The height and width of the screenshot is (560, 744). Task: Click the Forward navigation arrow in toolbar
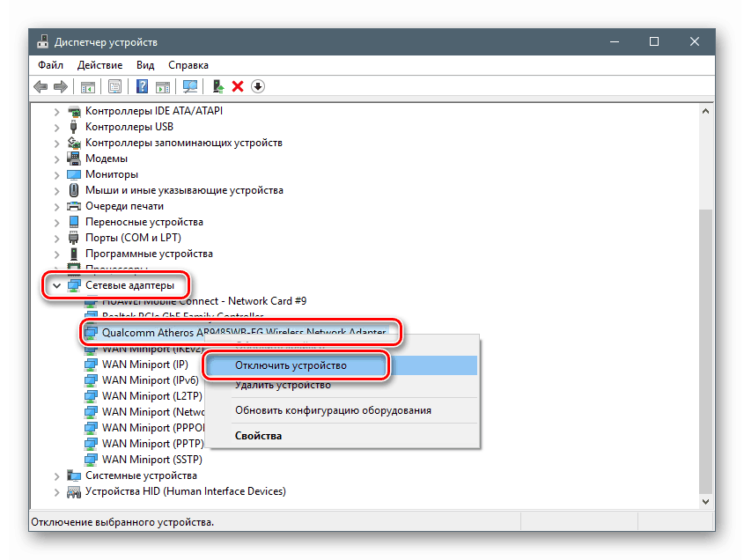tap(62, 86)
